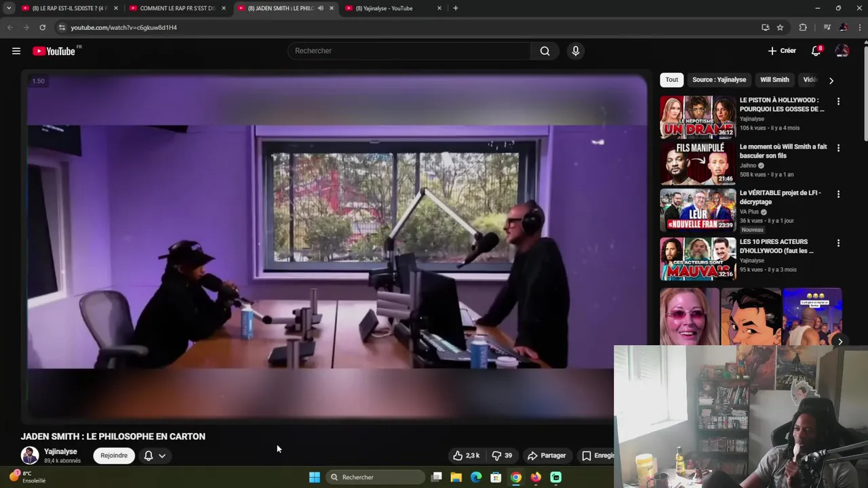Viewport: 868px width, 488px height.
Task: Advance the Shorts shelf with the arrow
Action: [x=840, y=342]
